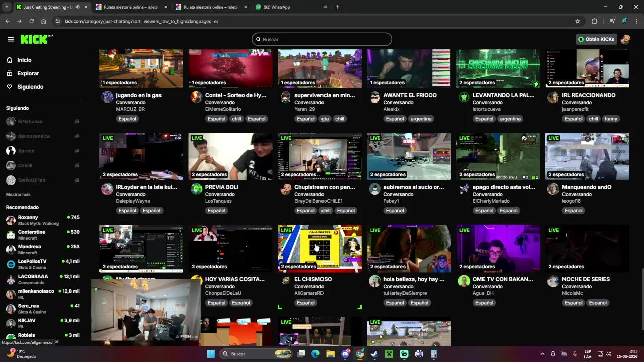Open followed channel ElNahuess
Screen dimensions: 644x362
pyautogui.click(x=30, y=121)
